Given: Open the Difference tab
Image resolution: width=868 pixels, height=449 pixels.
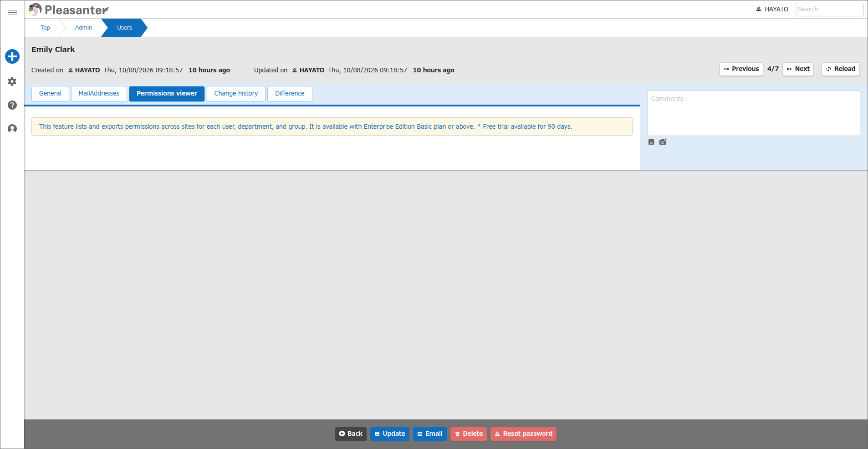Looking at the screenshot, I should tap(290, 94).
